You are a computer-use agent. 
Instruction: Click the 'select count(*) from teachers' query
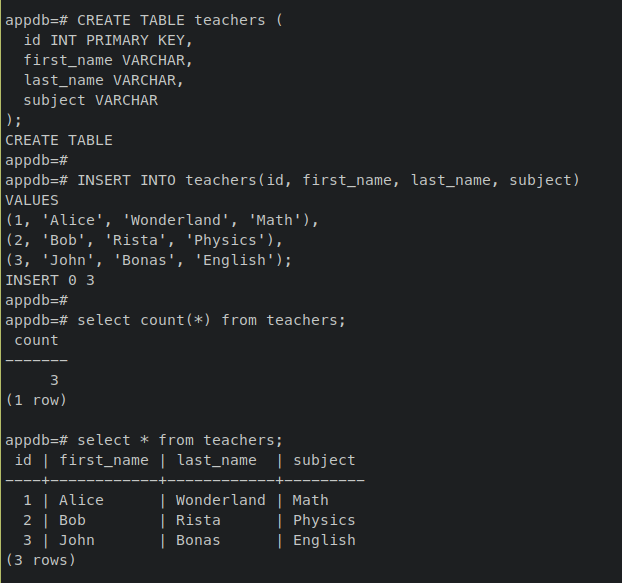coord(211,320)
